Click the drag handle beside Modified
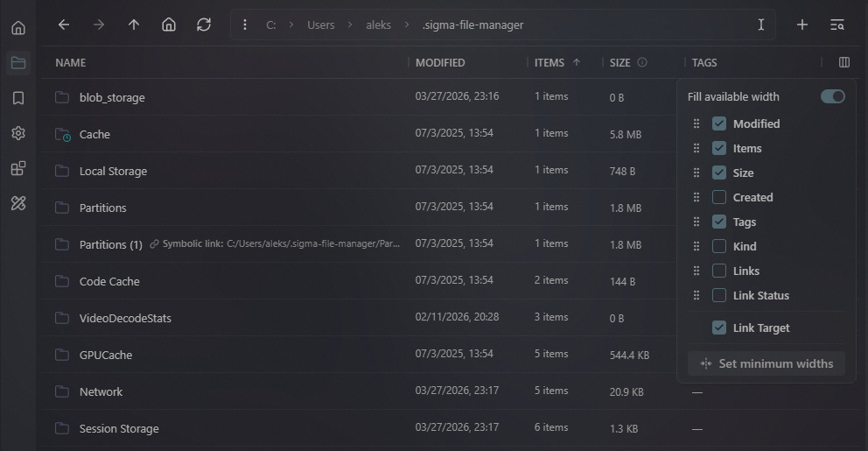 click(x=696, y=123)
